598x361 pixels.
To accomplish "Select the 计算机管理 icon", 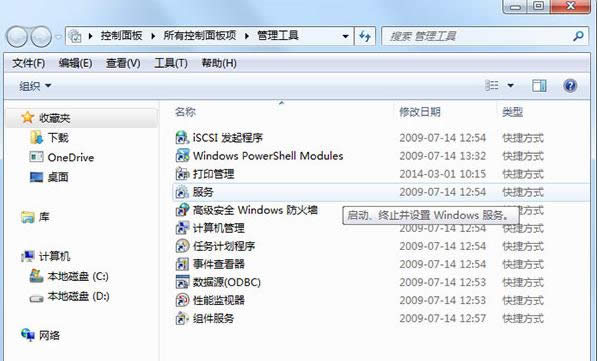I will (182, 228).
